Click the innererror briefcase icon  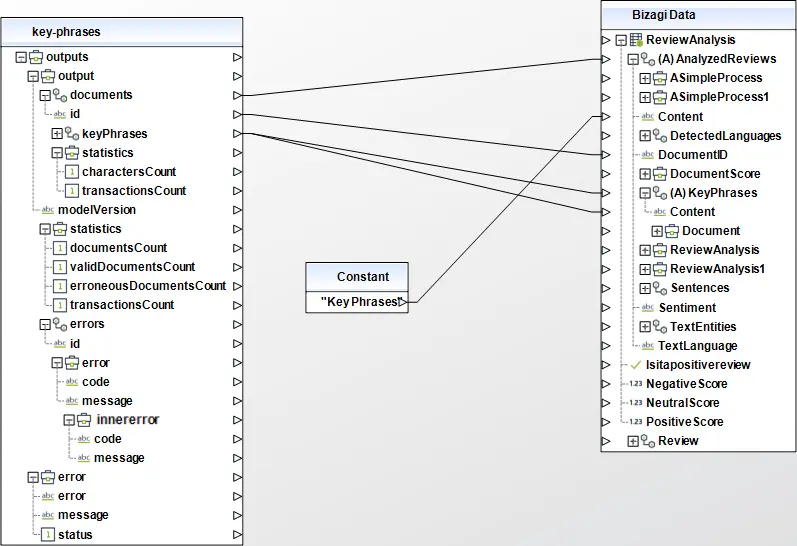[x=84, y=420]
